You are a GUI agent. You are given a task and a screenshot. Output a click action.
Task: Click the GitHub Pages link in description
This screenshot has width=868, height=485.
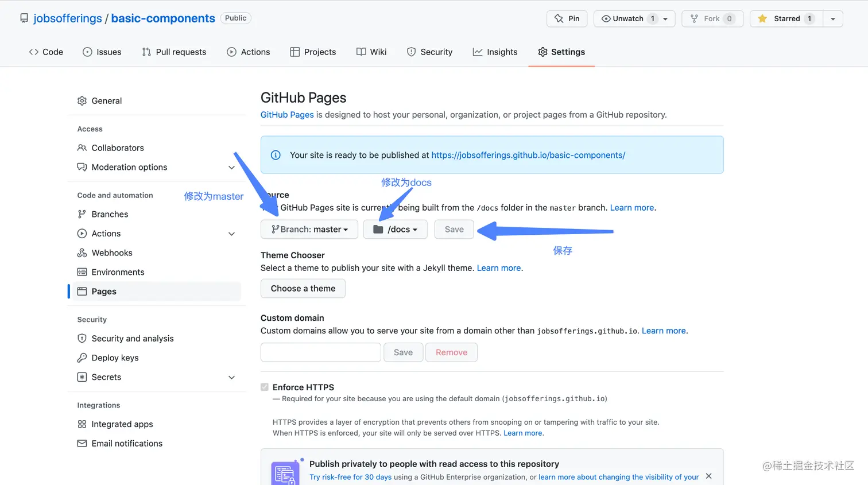pos(287,115)
